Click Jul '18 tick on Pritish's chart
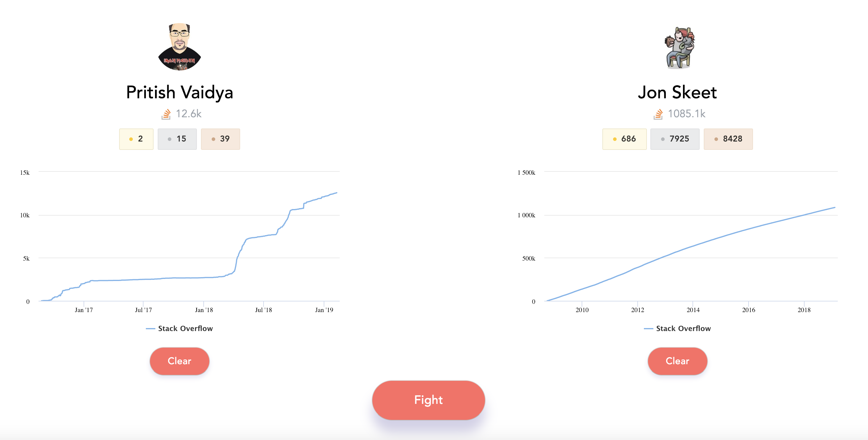 tap(263, 310)
